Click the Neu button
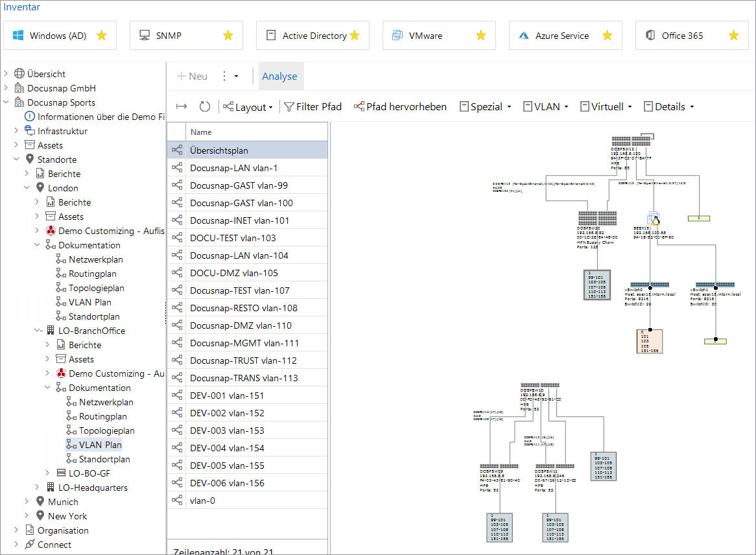 (192, 77)
